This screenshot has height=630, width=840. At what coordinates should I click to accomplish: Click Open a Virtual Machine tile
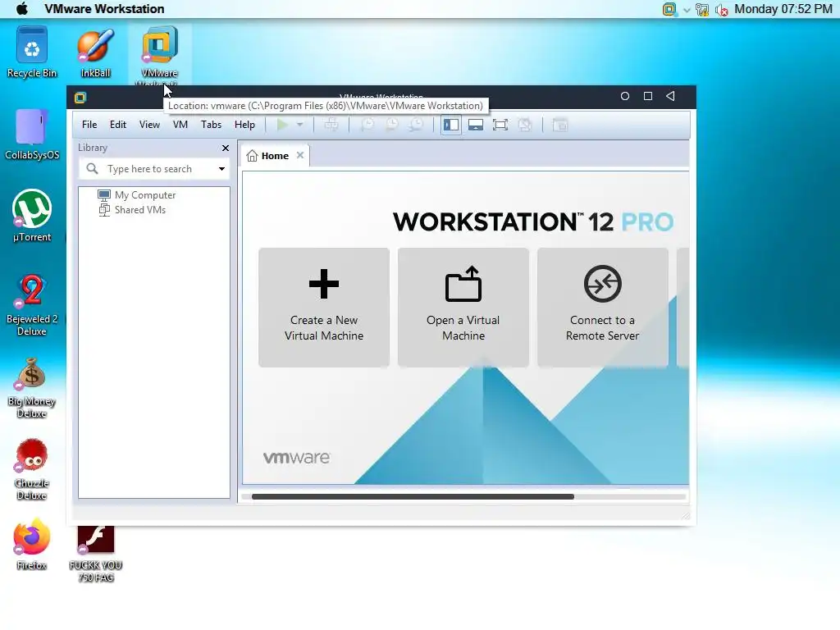pos(463,308)
